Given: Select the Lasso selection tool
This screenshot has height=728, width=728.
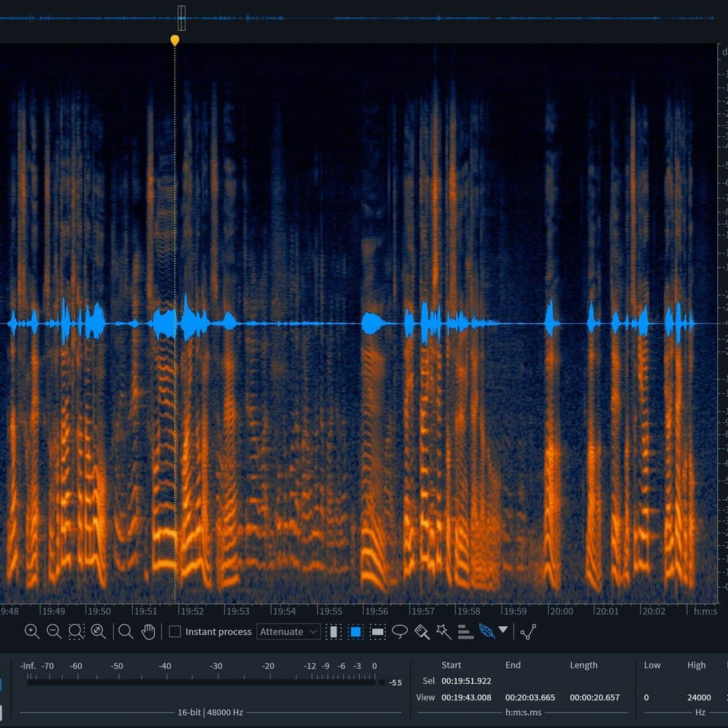Looking at the screenshot, I should point(400,632).
